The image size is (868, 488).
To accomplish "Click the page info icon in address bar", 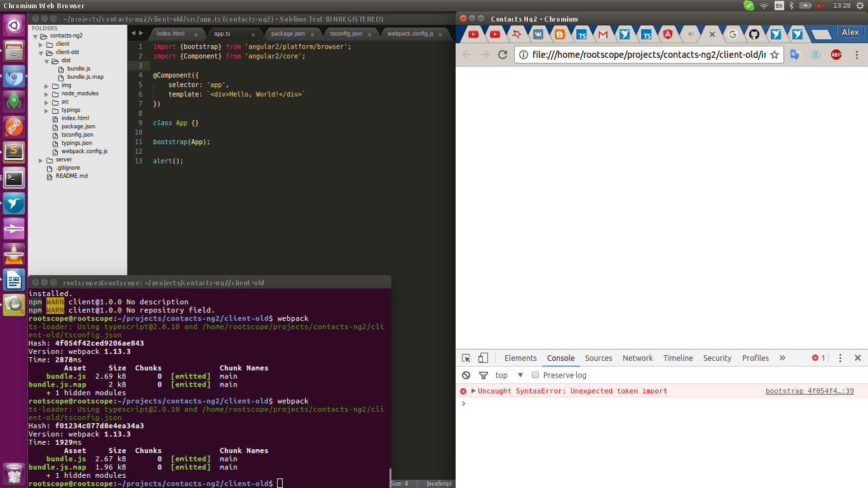I will pyautogui.click(x=524, y=55).
